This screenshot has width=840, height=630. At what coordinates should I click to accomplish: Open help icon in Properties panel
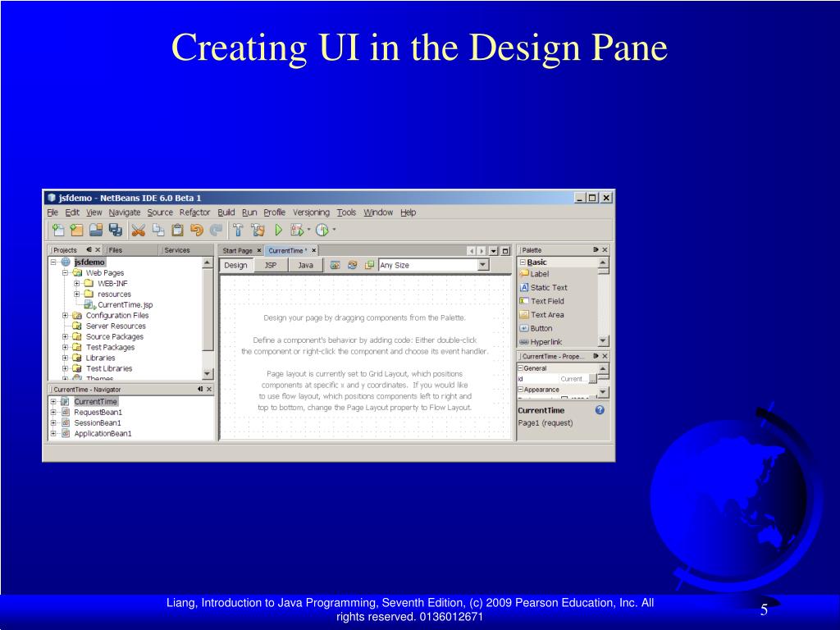coord(600,410)
